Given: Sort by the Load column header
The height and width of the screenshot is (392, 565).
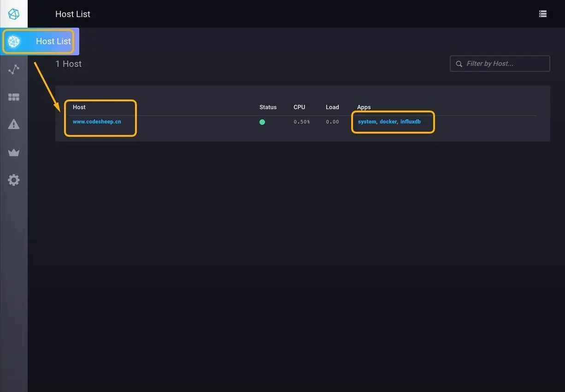Looking at the screenshot, I should [x=332, y=107].
